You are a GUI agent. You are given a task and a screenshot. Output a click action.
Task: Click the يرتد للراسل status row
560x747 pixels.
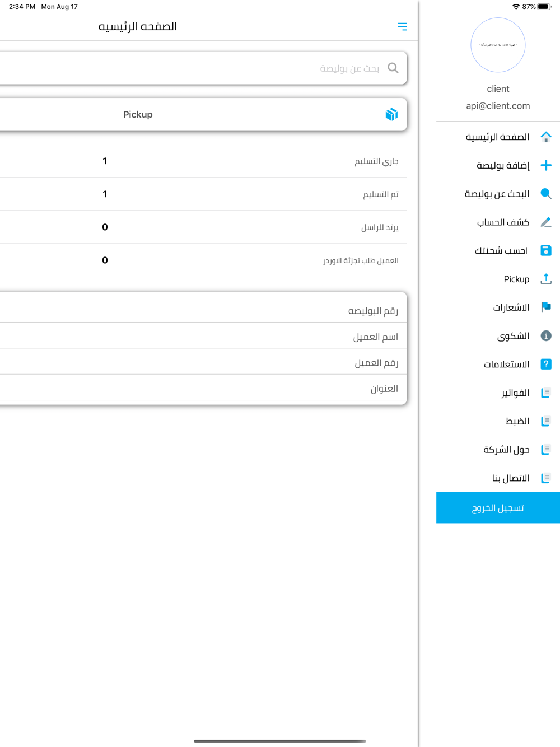(203, 227)
